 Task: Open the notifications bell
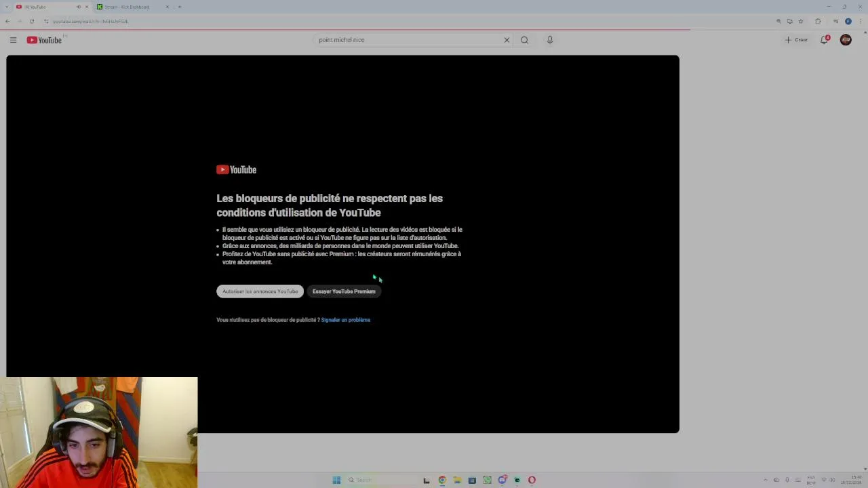(825, 40)
